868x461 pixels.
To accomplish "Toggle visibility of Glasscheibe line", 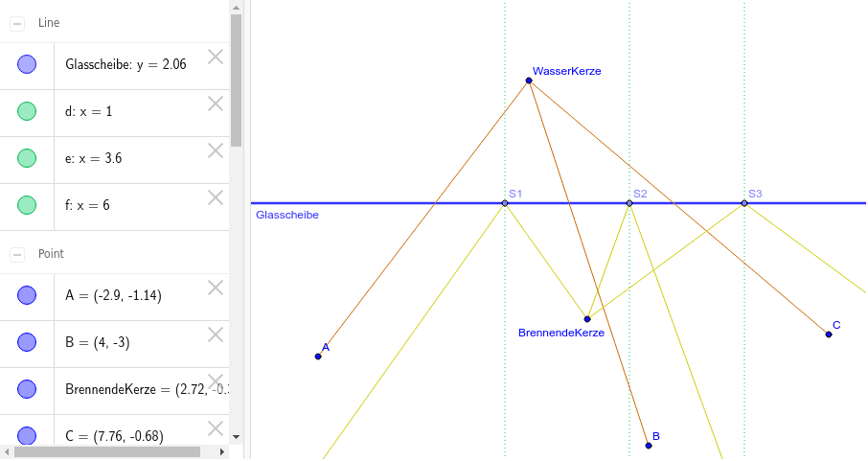I will point(27,64).
